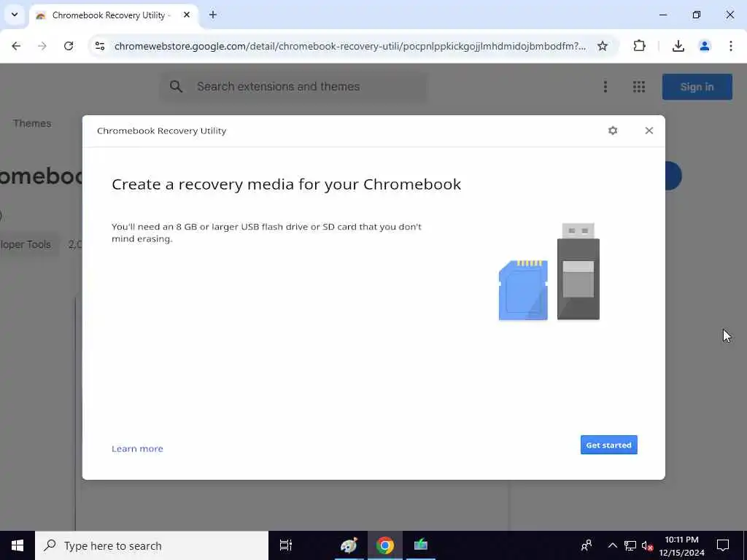Screen dimensions: 747x560
Task: Select the Themes tab in web store
Action: tap(32, 123)
